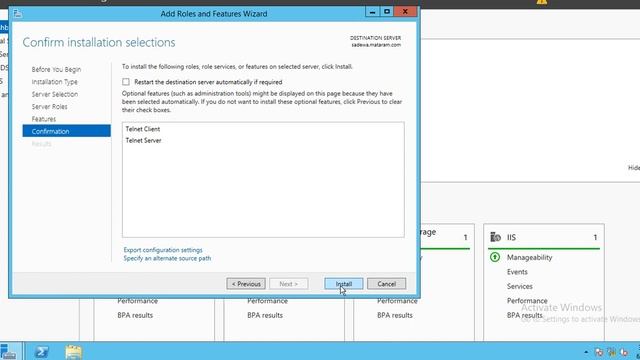Open Windows PowerShell from the taskbar
Screen dimensions: 640x360
[42, 351]
